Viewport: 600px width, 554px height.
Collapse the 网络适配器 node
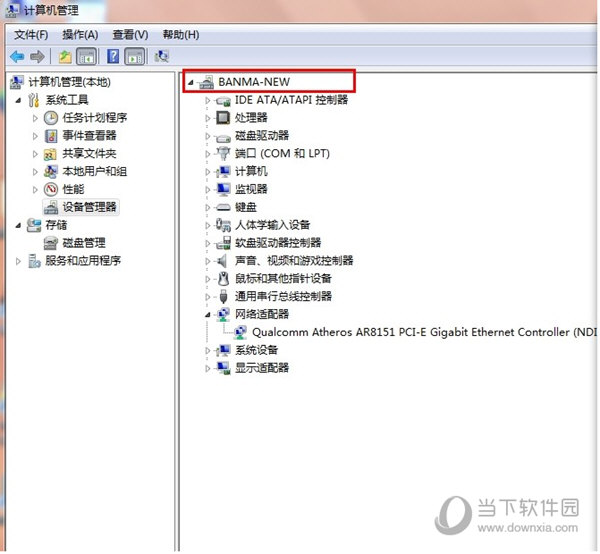click(208, 315)
